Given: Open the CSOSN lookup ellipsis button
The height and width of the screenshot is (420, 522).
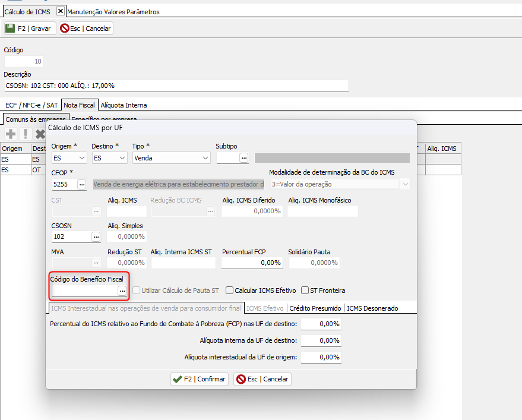Looking at the screenshot, I should pyautogui.click(x=95, y=236).
